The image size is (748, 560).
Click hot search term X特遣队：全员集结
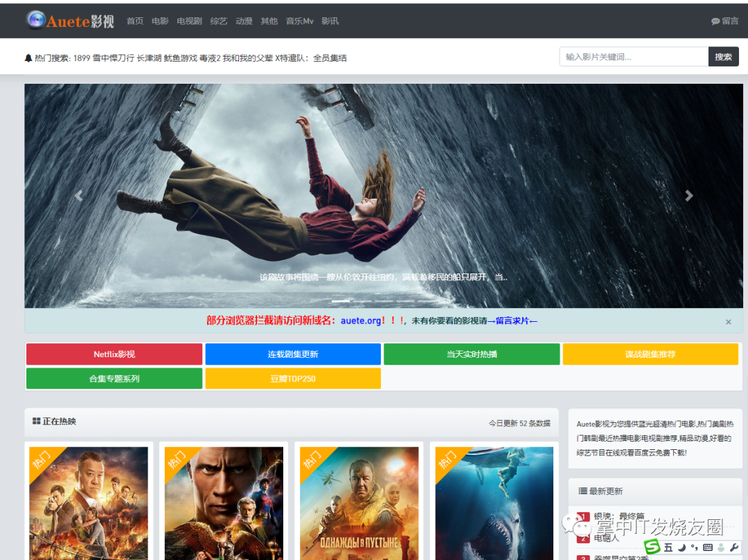coord(311,58)
